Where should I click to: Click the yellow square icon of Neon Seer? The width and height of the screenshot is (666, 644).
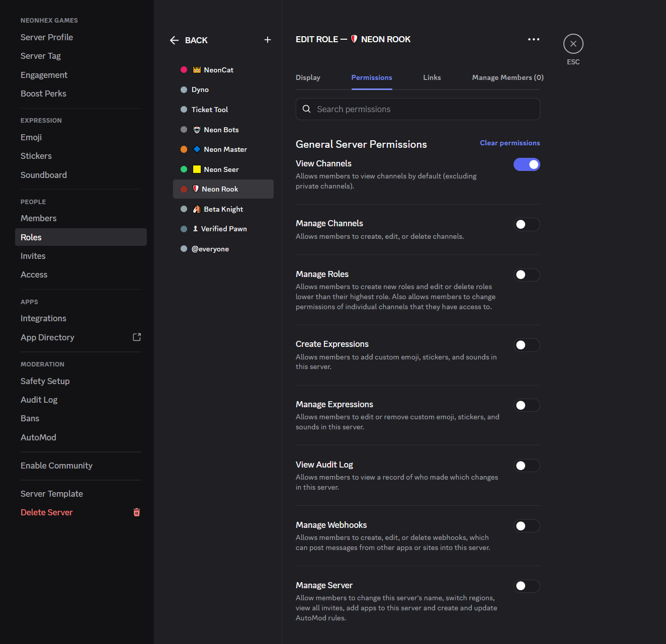pos(197,169)
